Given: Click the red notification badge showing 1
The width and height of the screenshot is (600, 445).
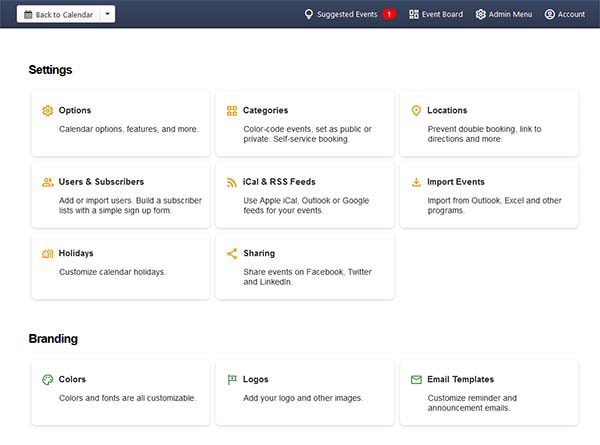Looking at the screenshot, I should [389, 15].
